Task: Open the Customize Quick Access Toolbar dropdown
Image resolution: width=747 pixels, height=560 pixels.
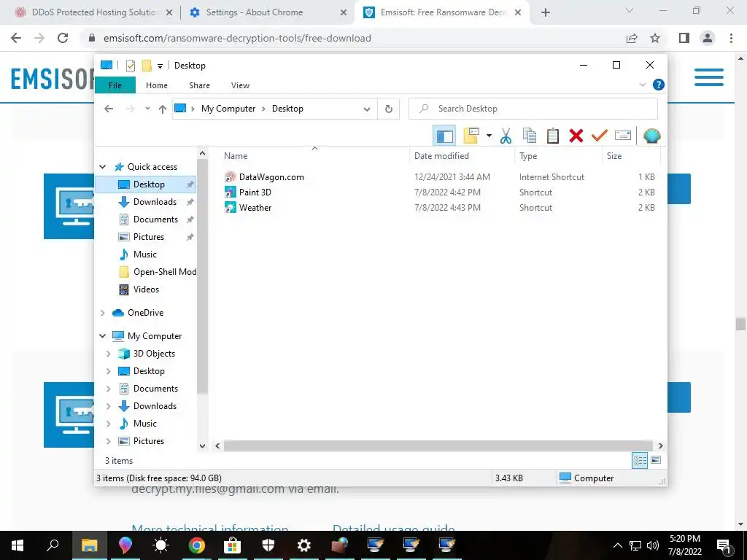Action: [160, 66]
